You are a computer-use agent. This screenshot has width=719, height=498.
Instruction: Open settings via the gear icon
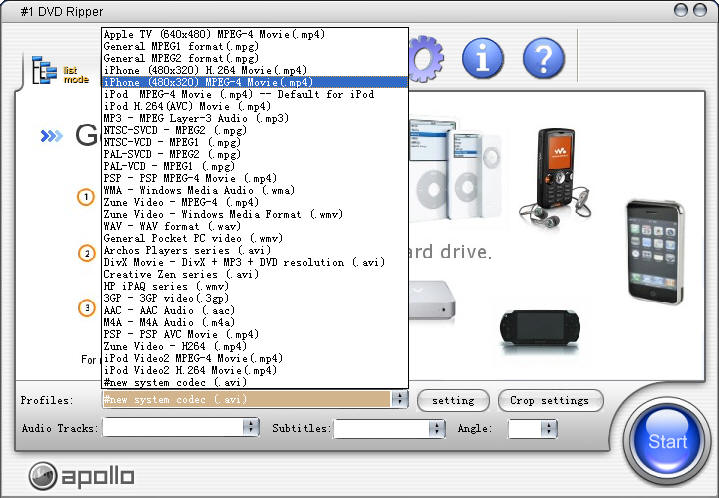pyautogui.click(x=426, y=59)
